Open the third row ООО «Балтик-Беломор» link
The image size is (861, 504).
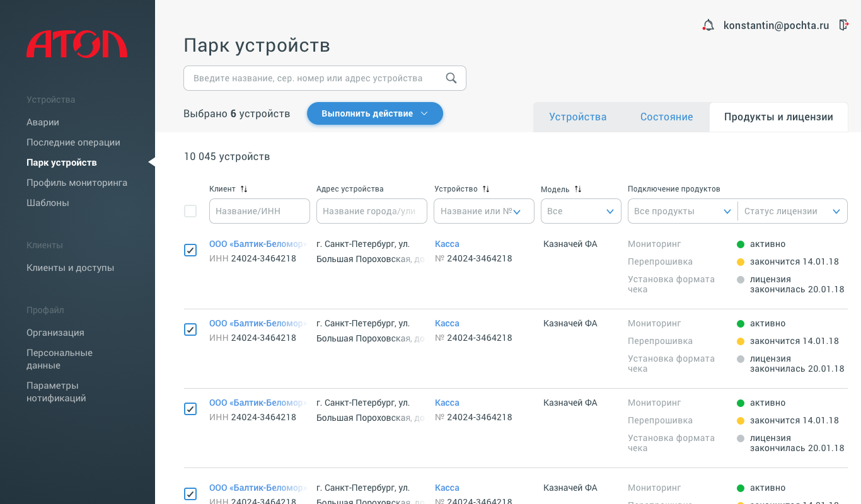click(258, 403)
